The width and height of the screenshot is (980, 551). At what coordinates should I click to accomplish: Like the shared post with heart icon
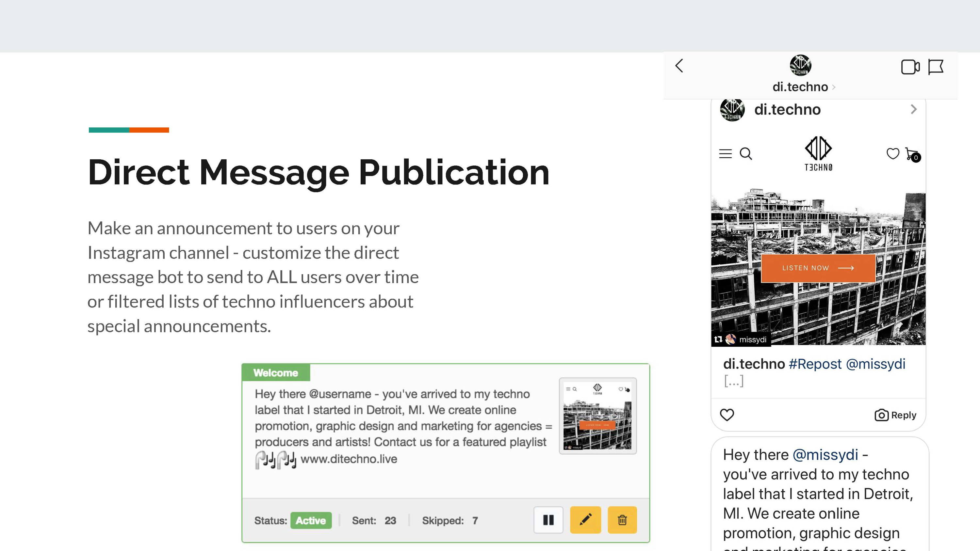click(x=727, y=415)
